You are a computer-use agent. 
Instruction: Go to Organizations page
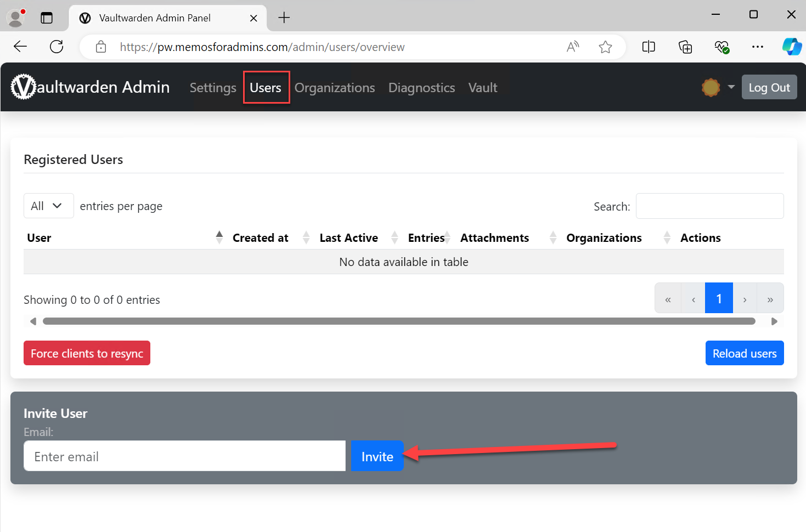tap(335, 88)
